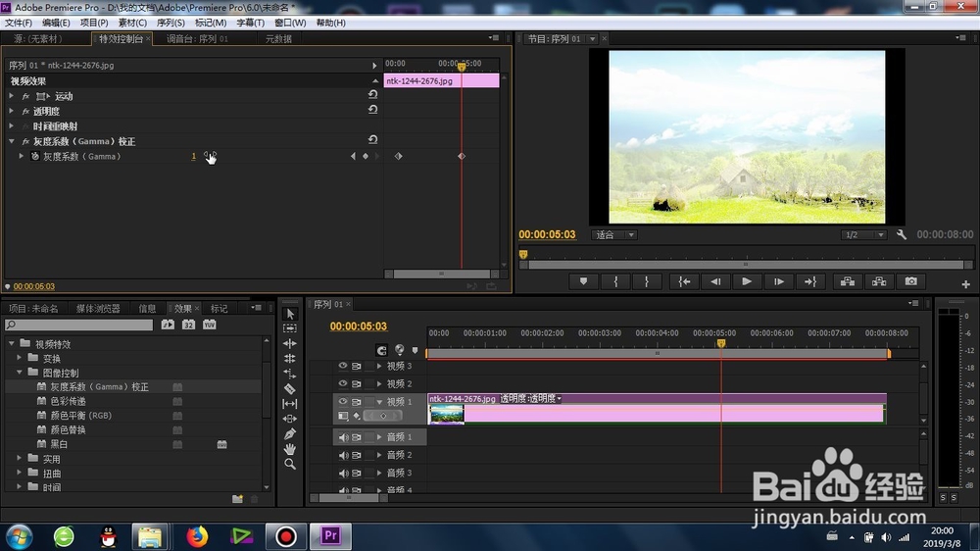Click the Effects panel search field
This screenshot has height=551, width=980.
pyautogui.click(x=78, y=325)
